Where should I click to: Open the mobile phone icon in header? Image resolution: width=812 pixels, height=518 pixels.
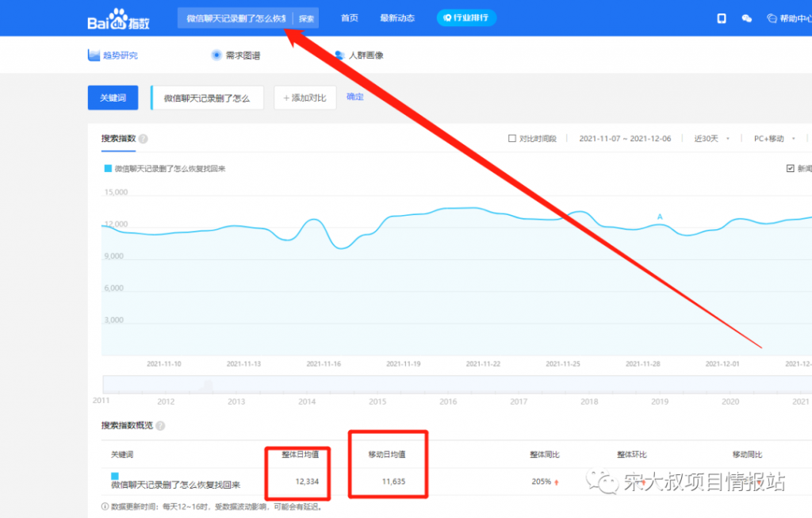click(722, 19)
